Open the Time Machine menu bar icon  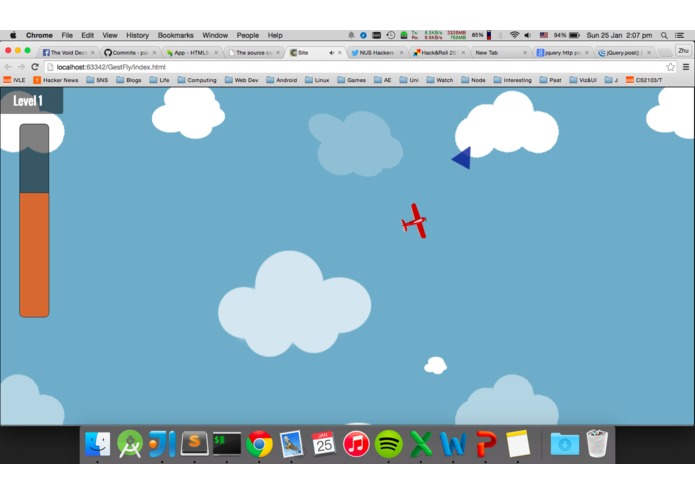coord(390,35)
